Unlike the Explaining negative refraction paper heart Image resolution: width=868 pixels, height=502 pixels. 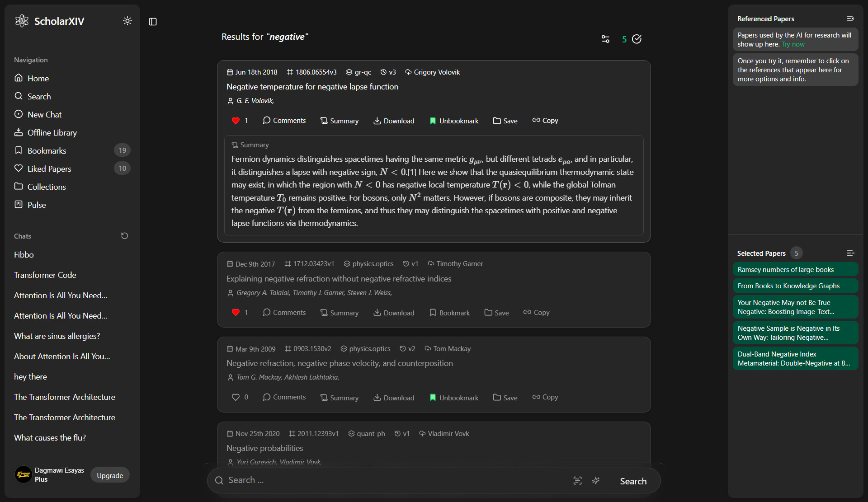point(236,313)
